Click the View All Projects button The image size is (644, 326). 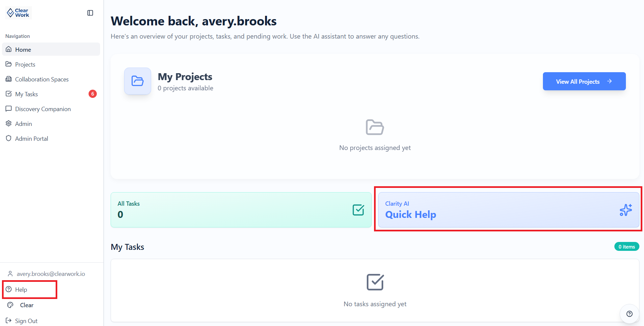584,81
